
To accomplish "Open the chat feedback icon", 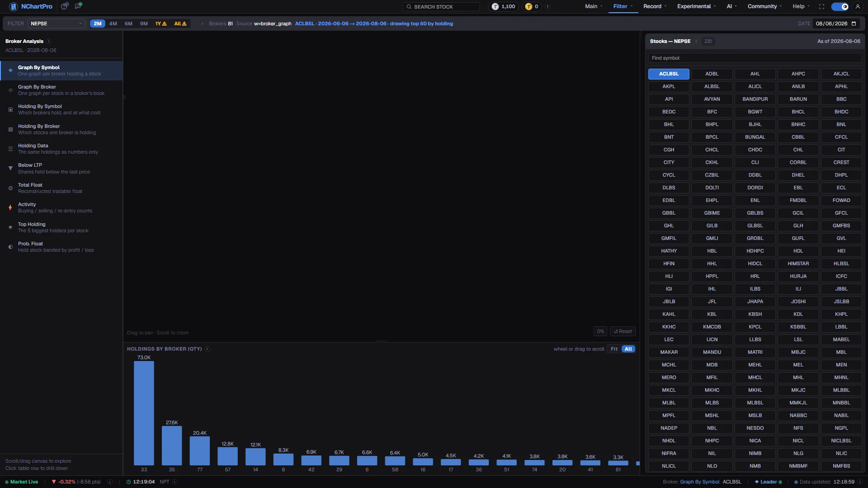I will 78,6.
